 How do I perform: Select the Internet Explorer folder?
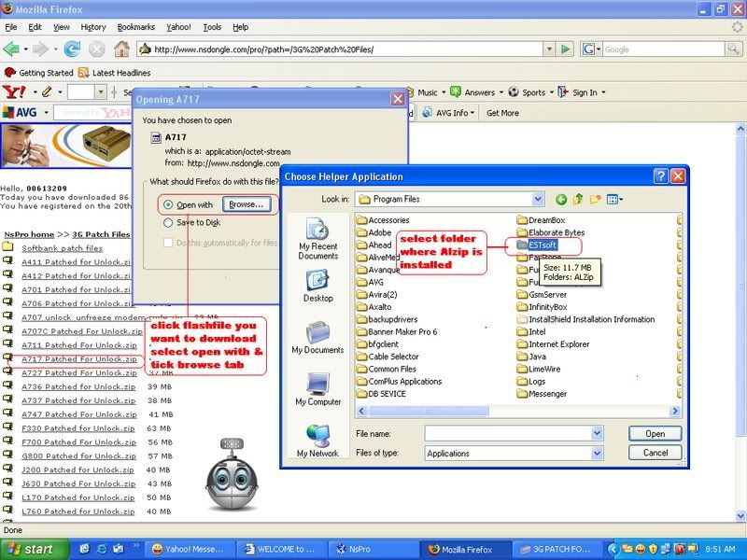tap(553, 344)
